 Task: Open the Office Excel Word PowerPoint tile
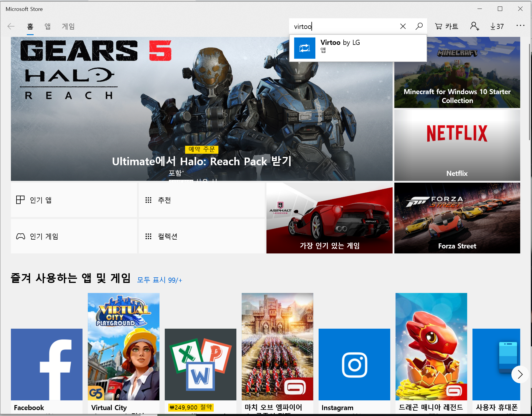(200, 371)
